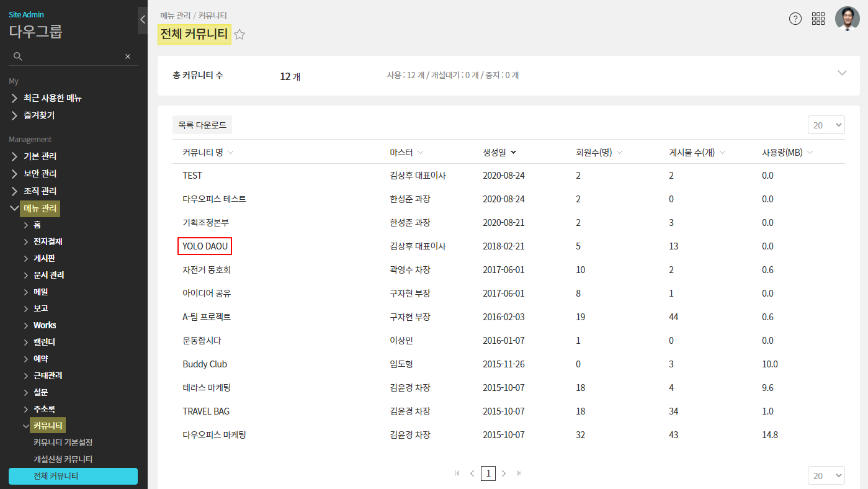
Task: Select 개설신청 커뮤니티 menu item
Action: [63, 459]
